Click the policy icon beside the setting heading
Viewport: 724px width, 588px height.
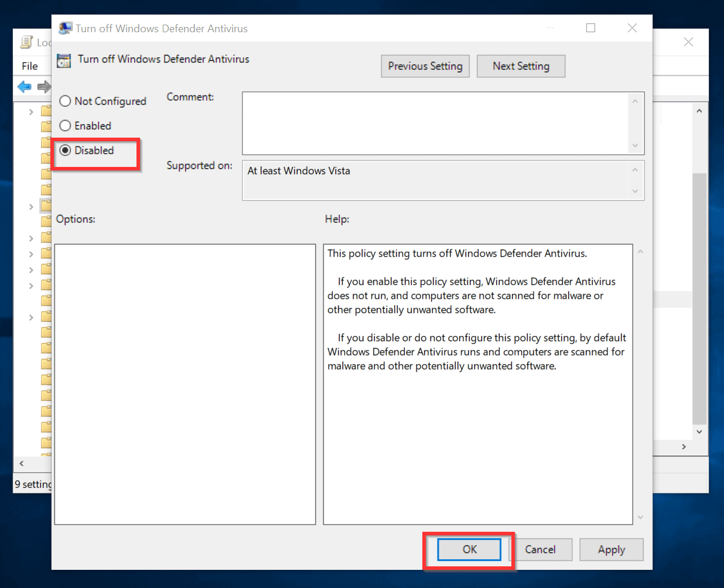tap(63, 60)
